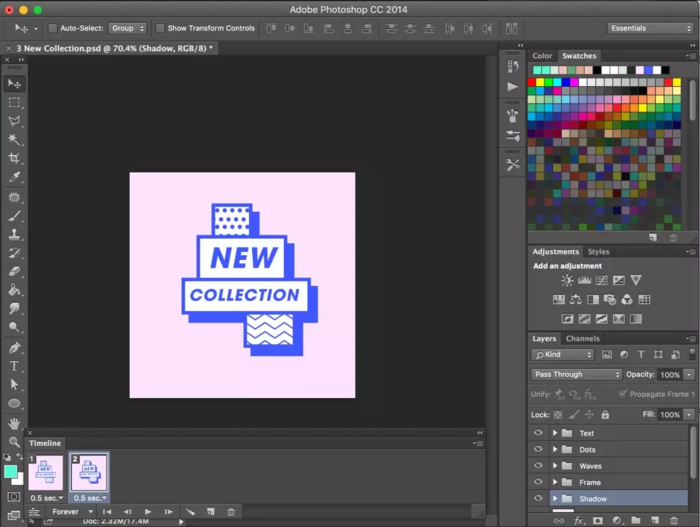
Task: Select the Brush tool
Action: [14, 216]
